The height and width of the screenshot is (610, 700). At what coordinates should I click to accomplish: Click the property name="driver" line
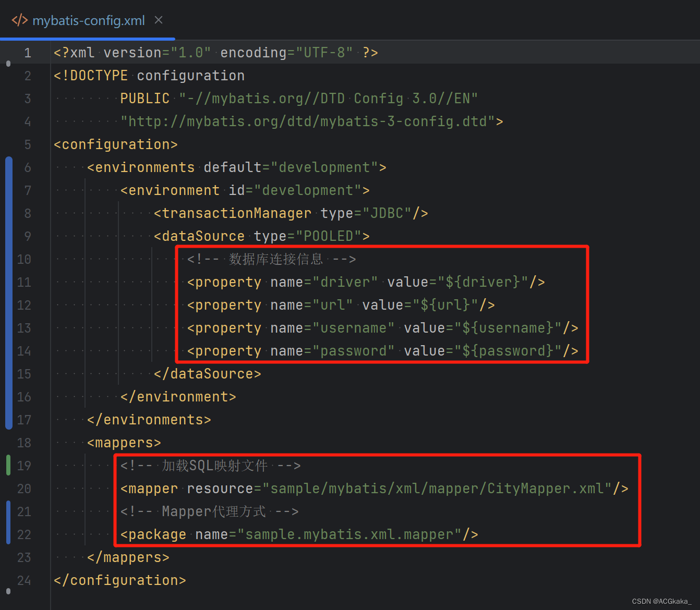366,282
